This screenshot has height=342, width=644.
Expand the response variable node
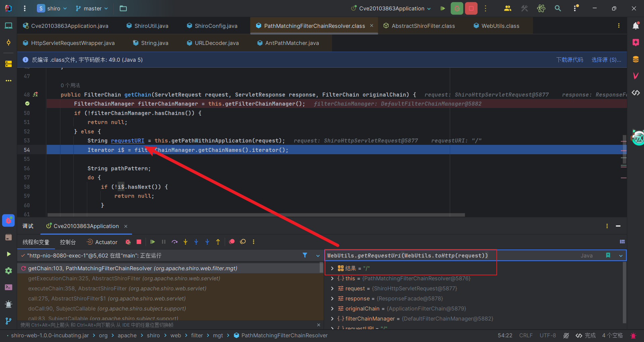332,298
